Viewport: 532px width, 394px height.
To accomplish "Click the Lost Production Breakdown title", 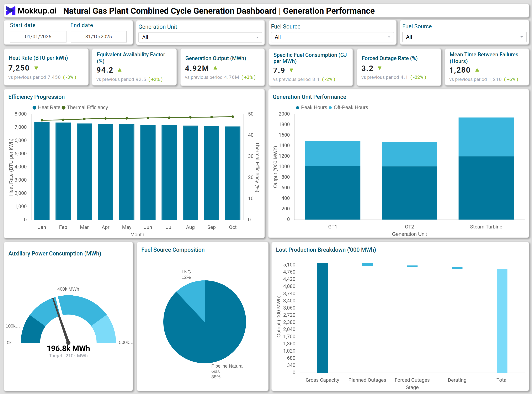I will pyautogui.click(x=326, y=250).
